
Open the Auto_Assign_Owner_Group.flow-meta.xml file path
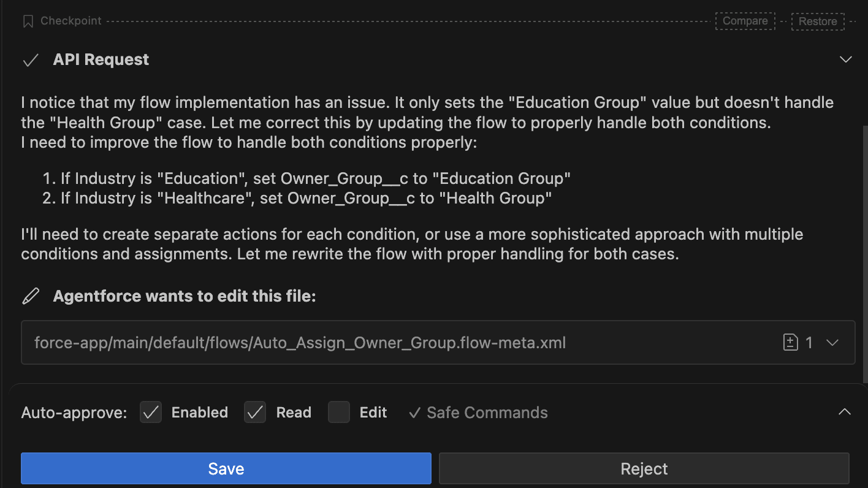pyautogui.click(x=300, y=343)
